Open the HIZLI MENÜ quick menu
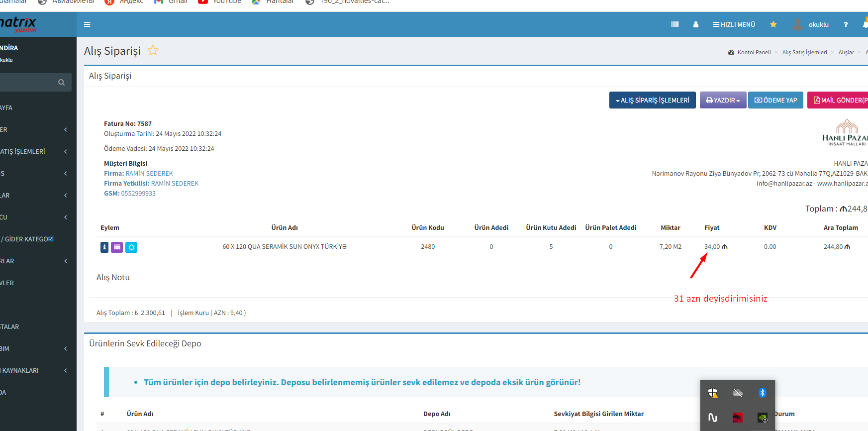 coord(734,24)
